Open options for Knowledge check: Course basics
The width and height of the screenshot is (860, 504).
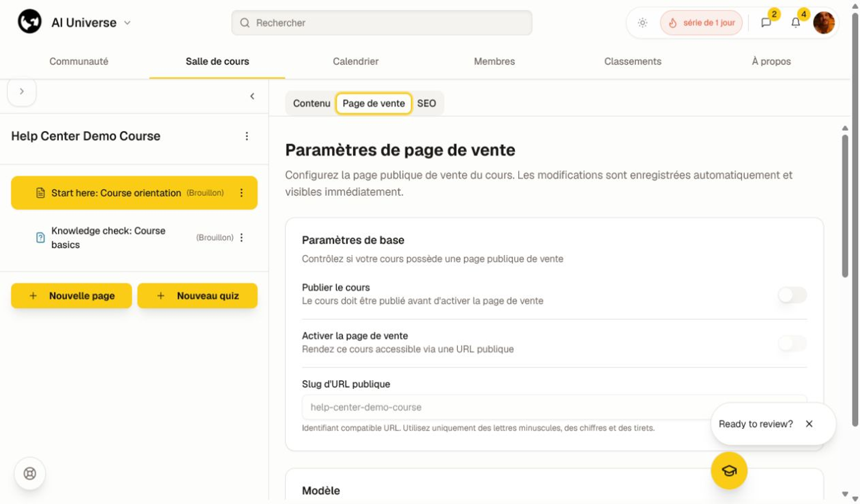click(x=241, y=238)
